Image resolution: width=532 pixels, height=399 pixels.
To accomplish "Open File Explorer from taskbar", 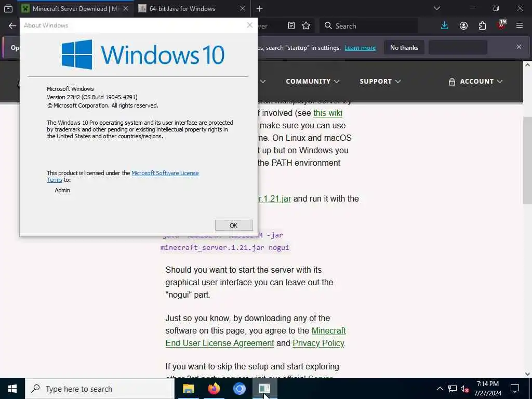I will click(x=188, y=389).
